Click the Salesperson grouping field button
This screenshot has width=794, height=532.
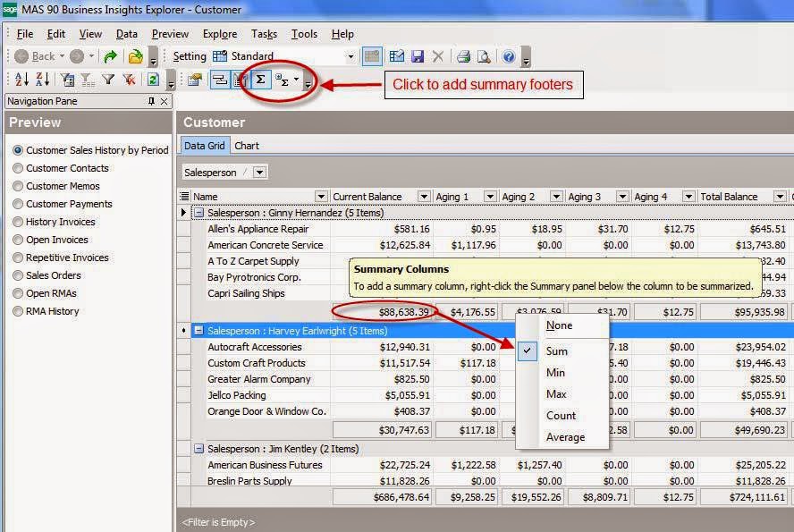click(224, 173)
